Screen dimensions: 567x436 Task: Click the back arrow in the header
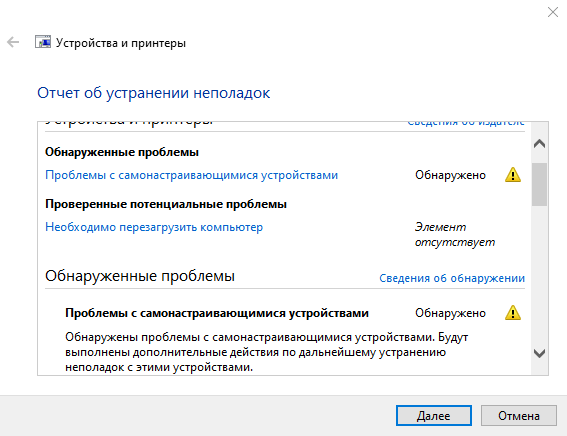[13, 42]
